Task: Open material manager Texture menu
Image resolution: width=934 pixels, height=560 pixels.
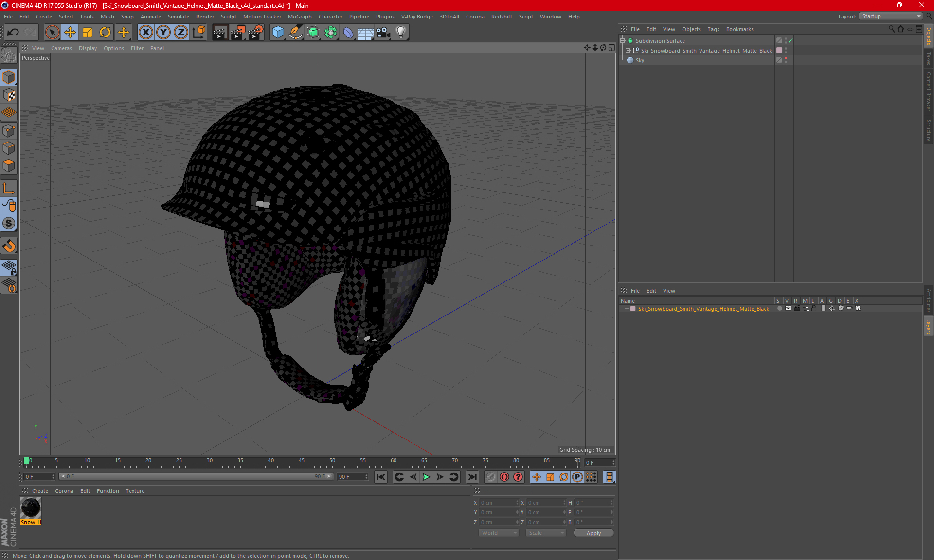Action: (135, 491)
